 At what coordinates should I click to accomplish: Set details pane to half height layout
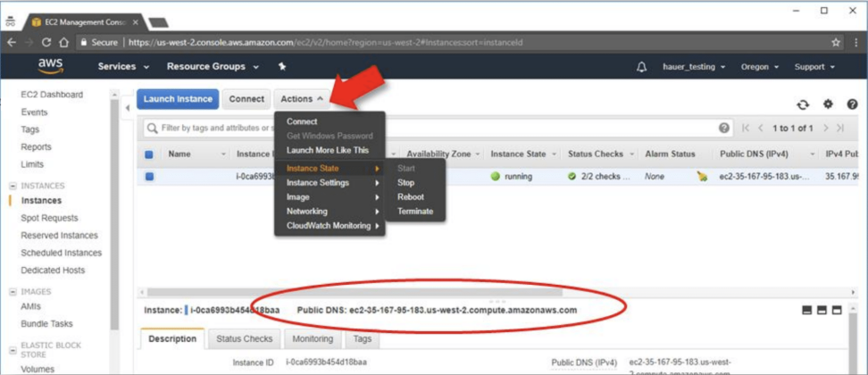coord(822,311)
